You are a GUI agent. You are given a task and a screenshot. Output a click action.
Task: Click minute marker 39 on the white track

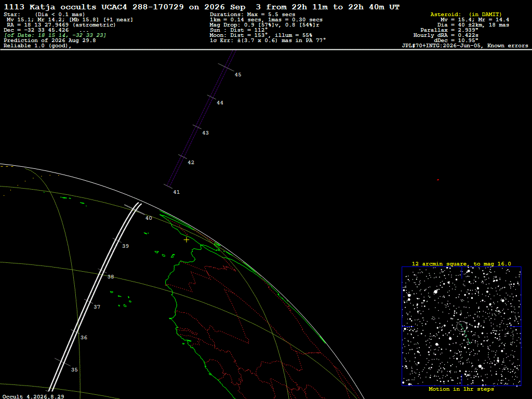coord(126,246)
